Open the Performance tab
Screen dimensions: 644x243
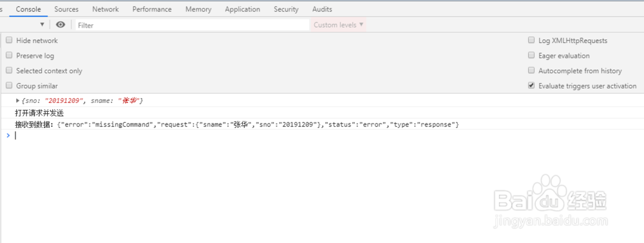coord(152,9)
